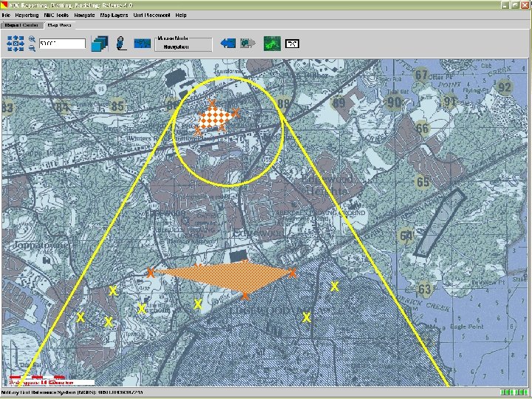This screenshot has width=532, height=399.
Task: Click the pointer tool icon
Action: [120, 44]
